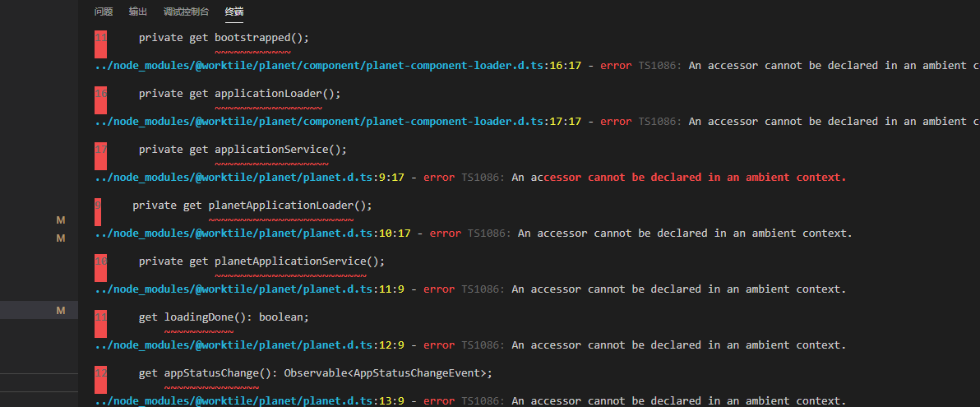The image size is (980, 407).
Task: Click TS1086 code on planet.d.ts:10:17 line
Action: pyautogui.click(x=489, y=234)
